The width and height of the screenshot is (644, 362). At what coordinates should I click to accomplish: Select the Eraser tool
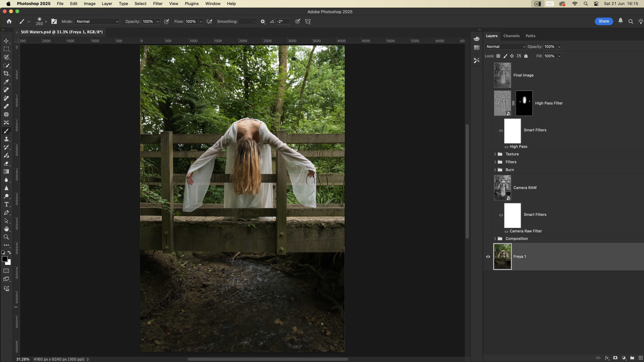pos(6,164)
